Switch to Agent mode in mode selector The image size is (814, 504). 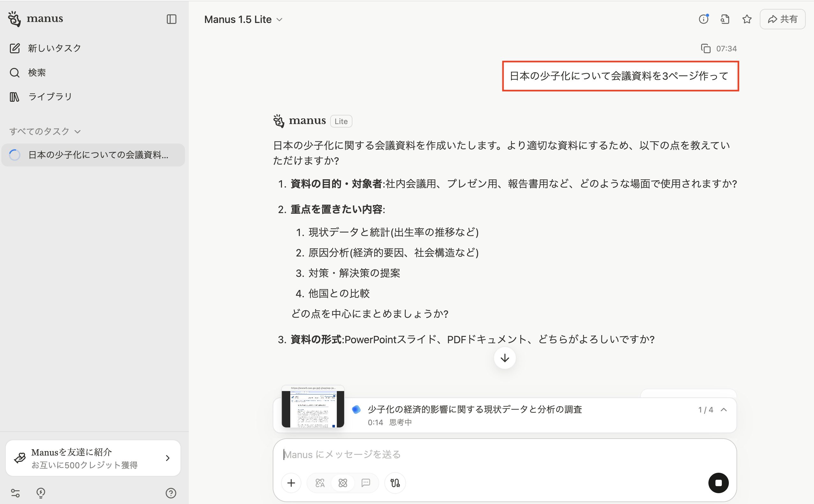343,483
